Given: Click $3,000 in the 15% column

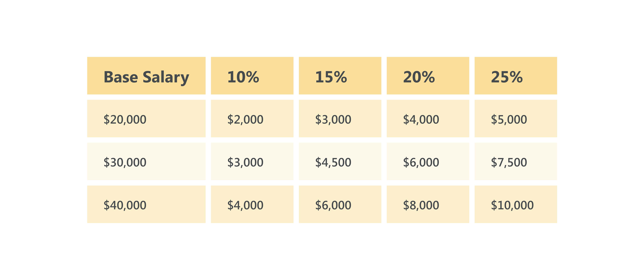Looking at the screenshot, I should (340, 119).
